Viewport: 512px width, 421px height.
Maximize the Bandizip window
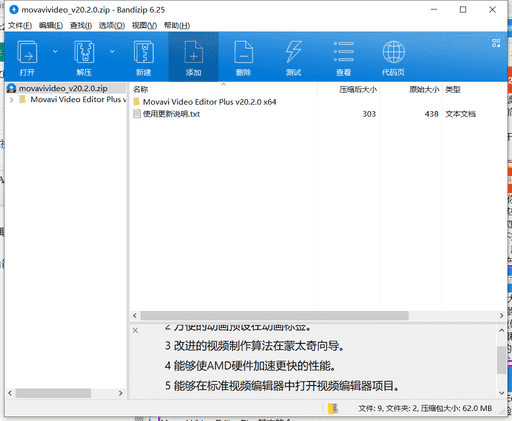tap(463, 10)
